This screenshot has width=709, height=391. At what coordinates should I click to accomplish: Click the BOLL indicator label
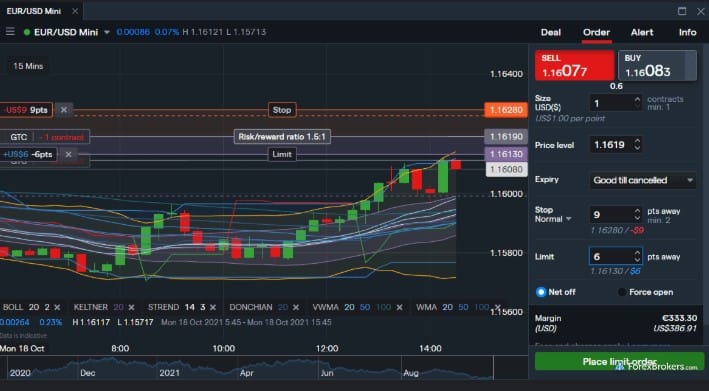pyautogui.click(x=13, y=307)
